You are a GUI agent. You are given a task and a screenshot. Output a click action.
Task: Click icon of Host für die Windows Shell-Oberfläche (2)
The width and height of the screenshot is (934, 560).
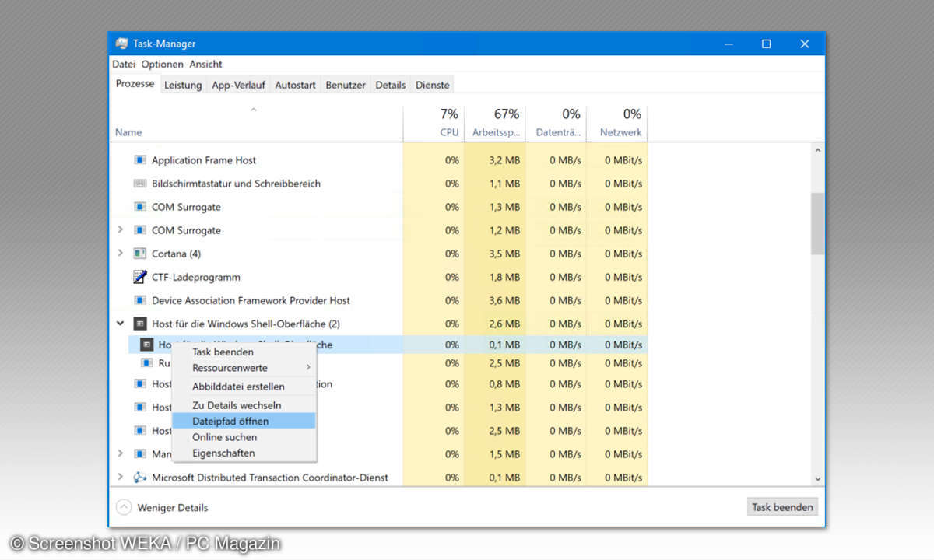tap(139, 324)
